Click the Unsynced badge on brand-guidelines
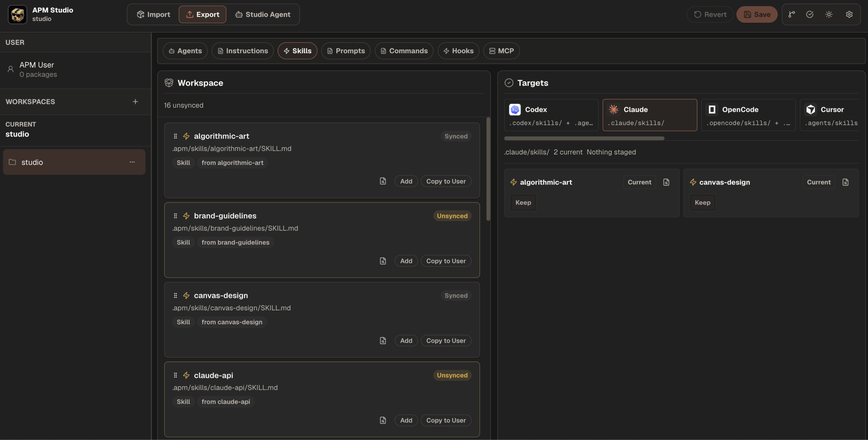Image resolution: width=868 pixels, height=440 pixels. click(452, 216)
